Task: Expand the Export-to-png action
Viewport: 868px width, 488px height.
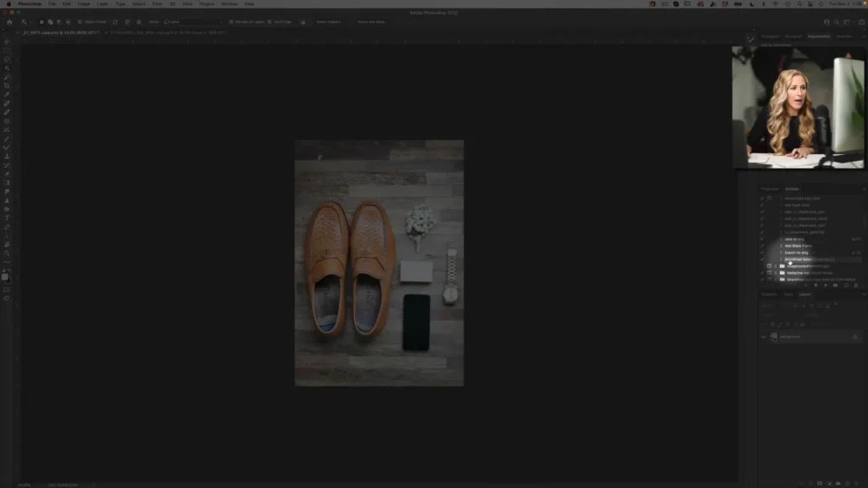Action: point(781,252)
